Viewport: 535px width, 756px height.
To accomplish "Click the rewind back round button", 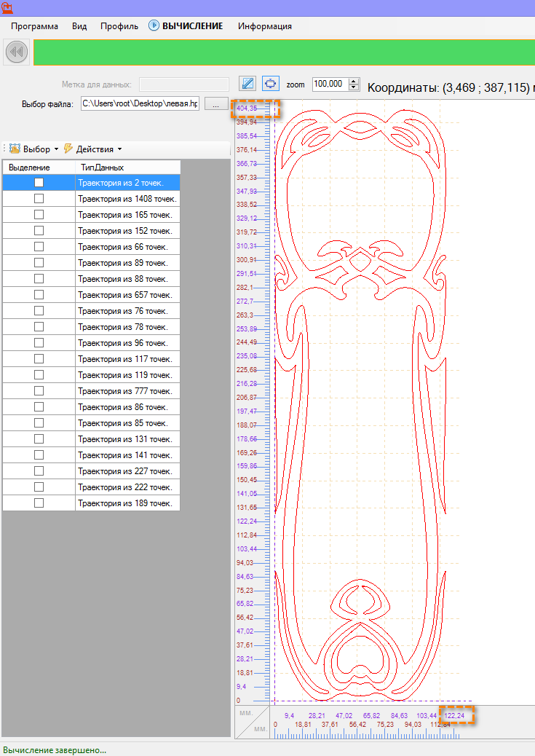I will 17,52.
